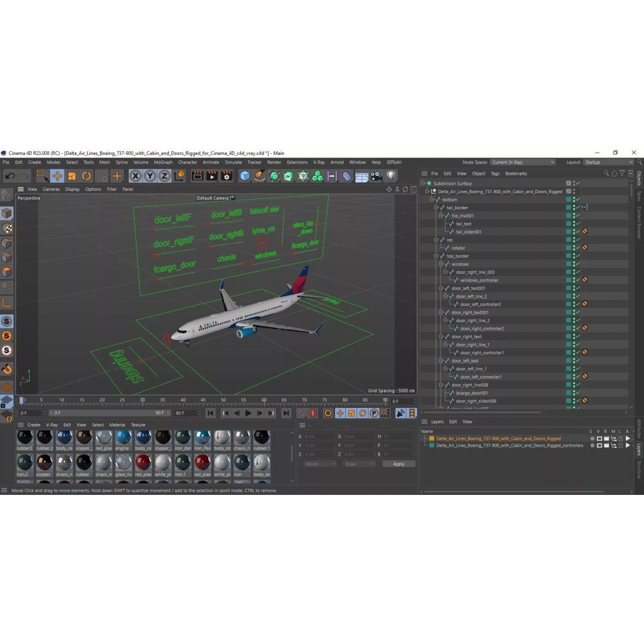Open Material manager Texture menu

(x=138, y=425)
